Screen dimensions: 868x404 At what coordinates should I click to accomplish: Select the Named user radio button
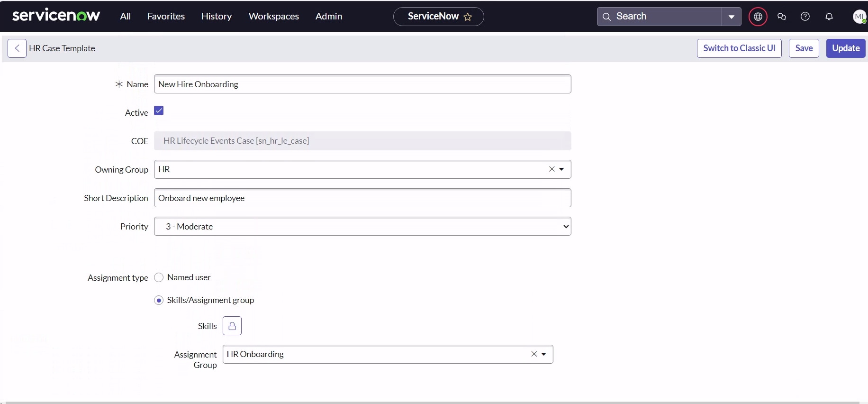point(159,277)
